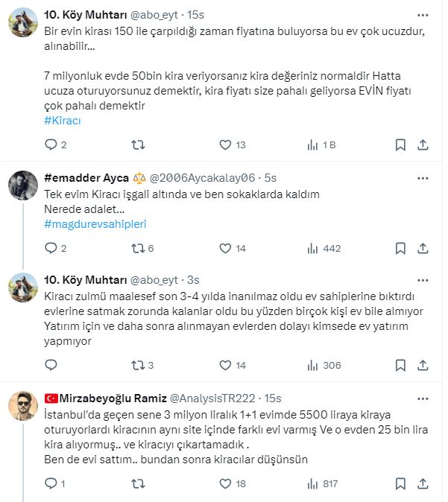Reply to the Kiracı zulmü tweet
Screen dimensions: 448x502
51,365
